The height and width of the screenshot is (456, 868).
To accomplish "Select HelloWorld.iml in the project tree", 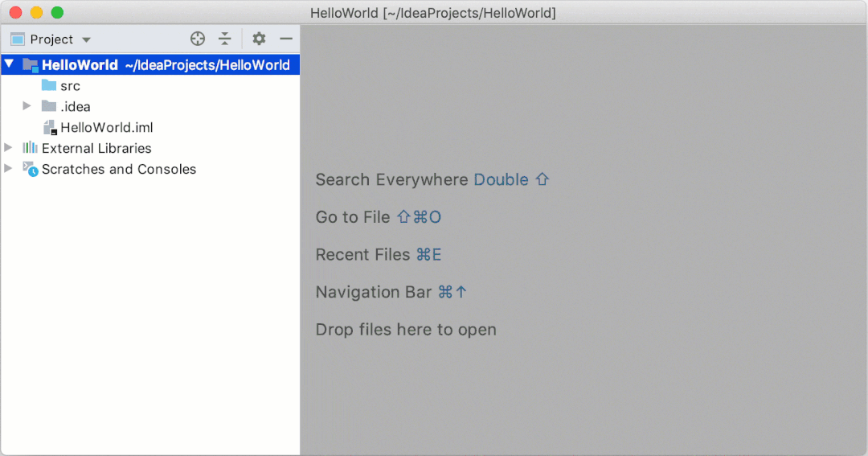I will point(150,127).
